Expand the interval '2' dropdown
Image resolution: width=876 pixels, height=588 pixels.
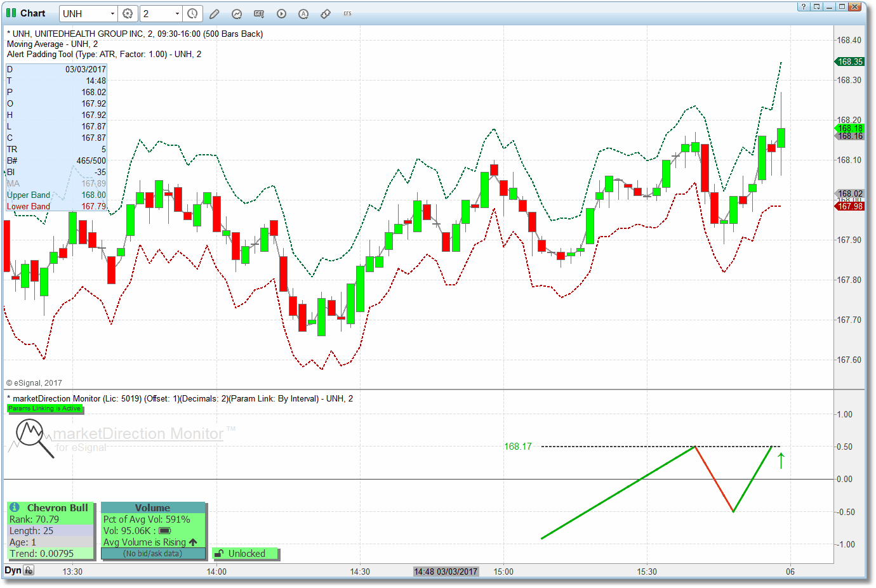pos(177,13)
